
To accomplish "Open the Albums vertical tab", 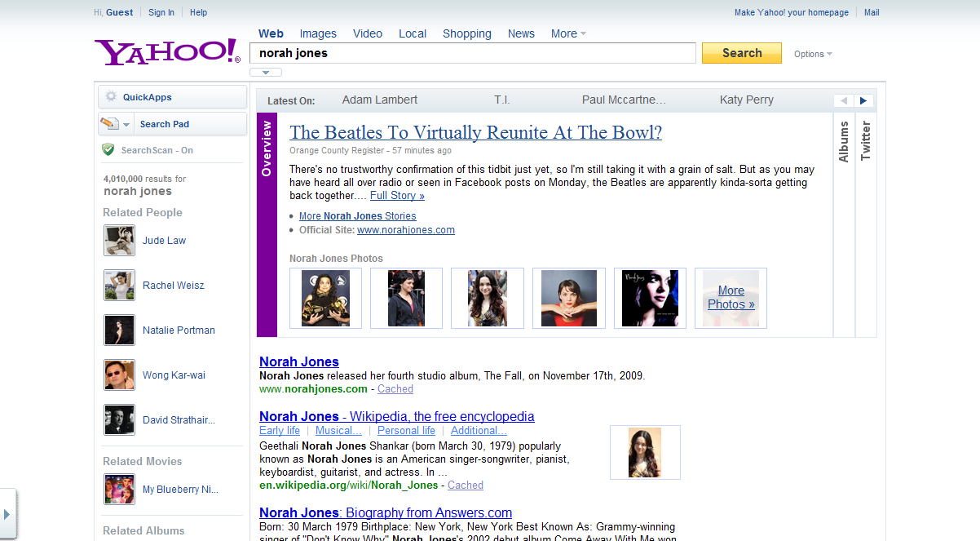I will (844, 142).
